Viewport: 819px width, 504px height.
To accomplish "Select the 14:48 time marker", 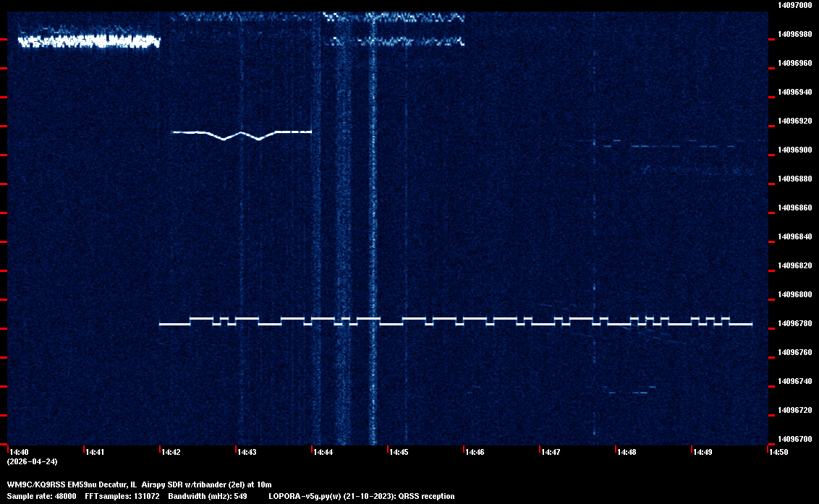I will [627, 452].
